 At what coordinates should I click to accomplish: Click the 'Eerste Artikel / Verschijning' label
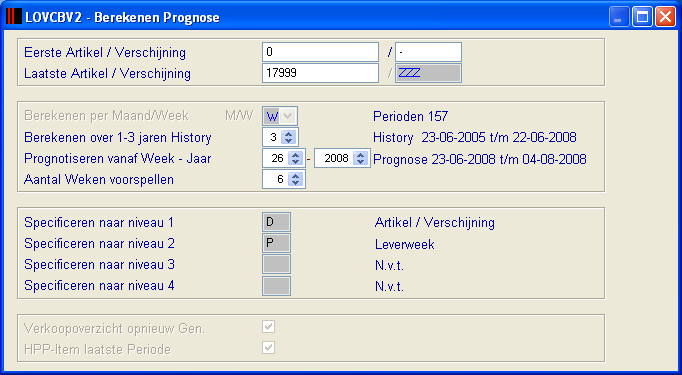(105, 53)
